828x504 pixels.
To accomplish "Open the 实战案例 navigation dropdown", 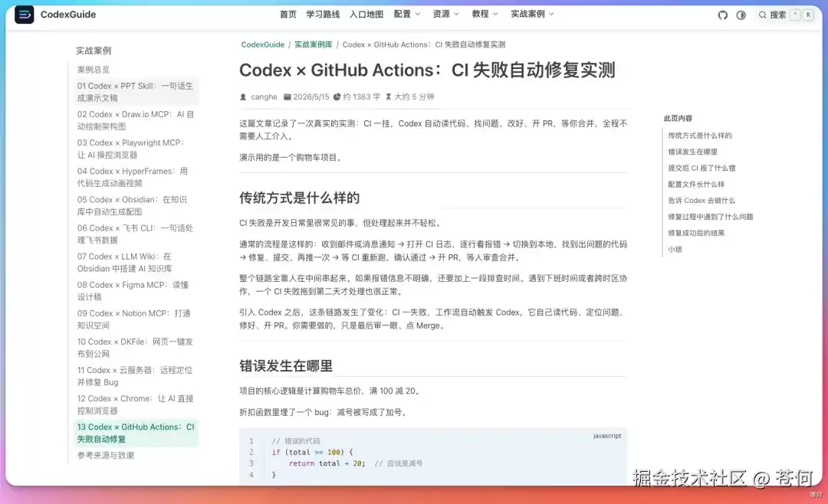I will tap(532, 15).
